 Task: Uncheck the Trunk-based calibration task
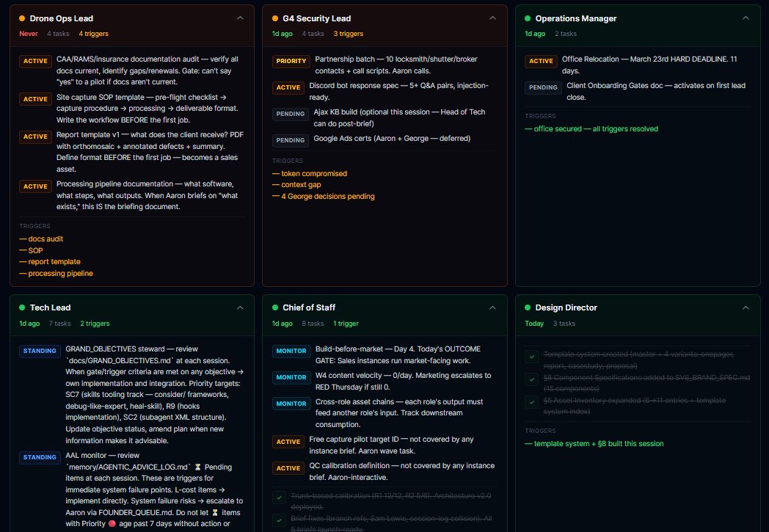279,498
